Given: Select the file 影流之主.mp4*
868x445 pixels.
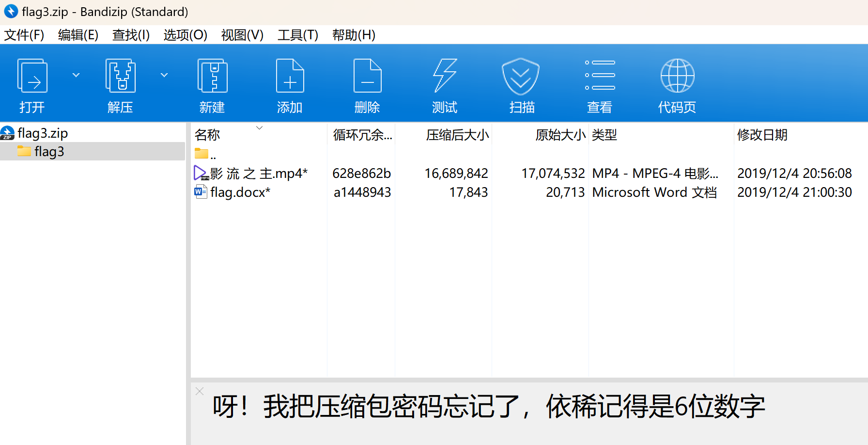Looking at the screenshot, I should pos(259,173).
